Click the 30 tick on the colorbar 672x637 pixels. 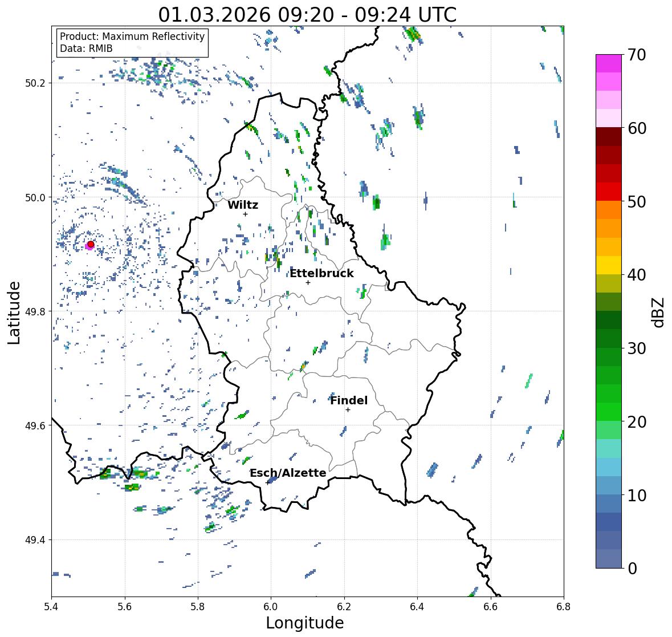(637, 348)
